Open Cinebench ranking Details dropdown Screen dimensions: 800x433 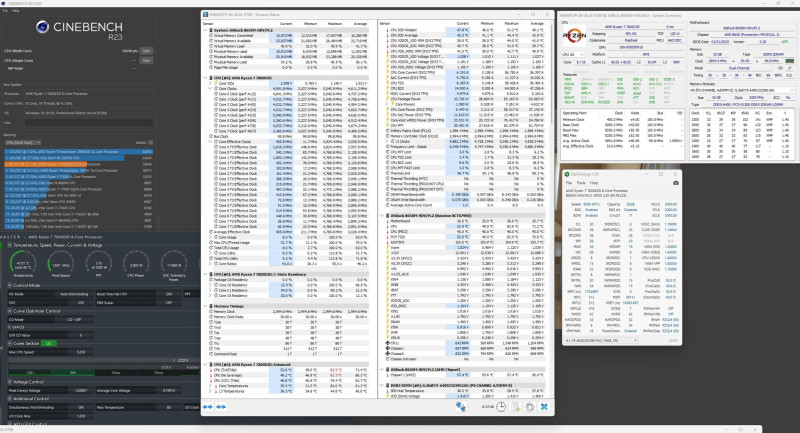tap(151, 143)
